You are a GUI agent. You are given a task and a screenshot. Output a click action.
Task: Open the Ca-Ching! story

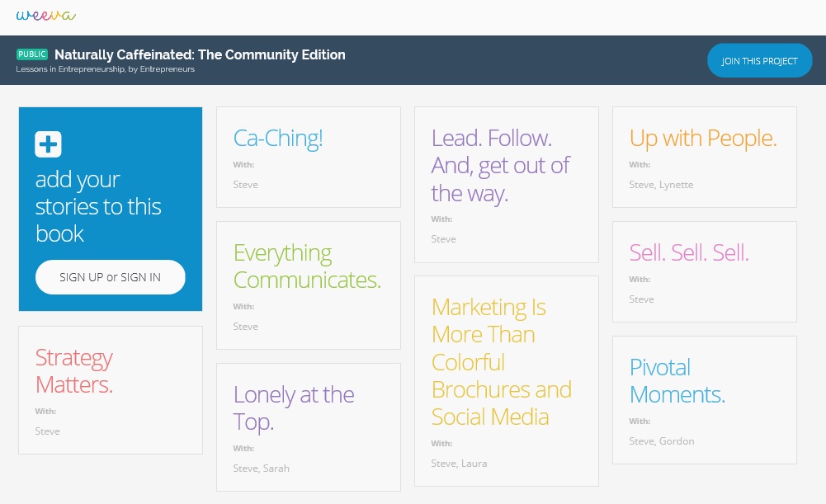(278, 139)
